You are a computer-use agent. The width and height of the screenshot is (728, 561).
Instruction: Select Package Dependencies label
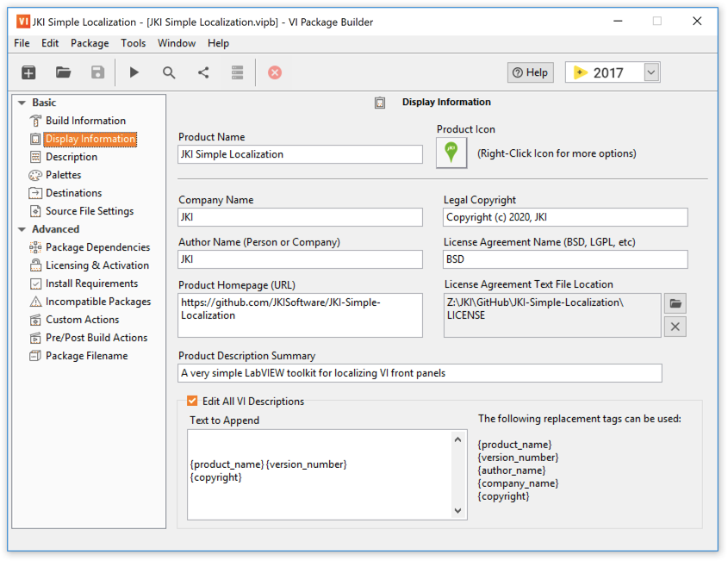pyautogui.click(x=98, y=247)
